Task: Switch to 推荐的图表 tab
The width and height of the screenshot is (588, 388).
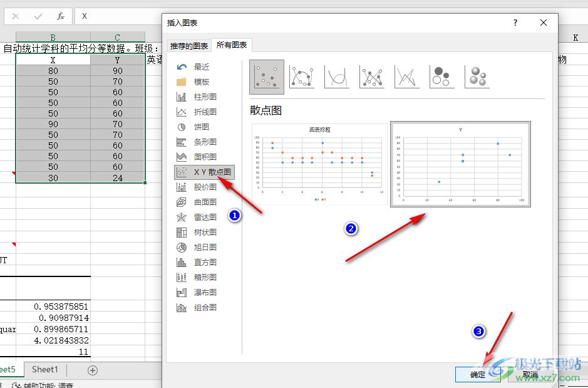Action: click(189, 46)
